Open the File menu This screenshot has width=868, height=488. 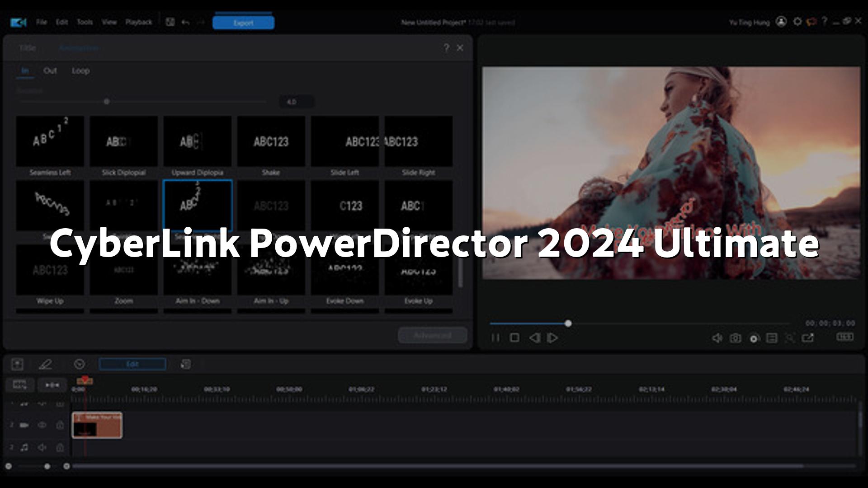42,22
